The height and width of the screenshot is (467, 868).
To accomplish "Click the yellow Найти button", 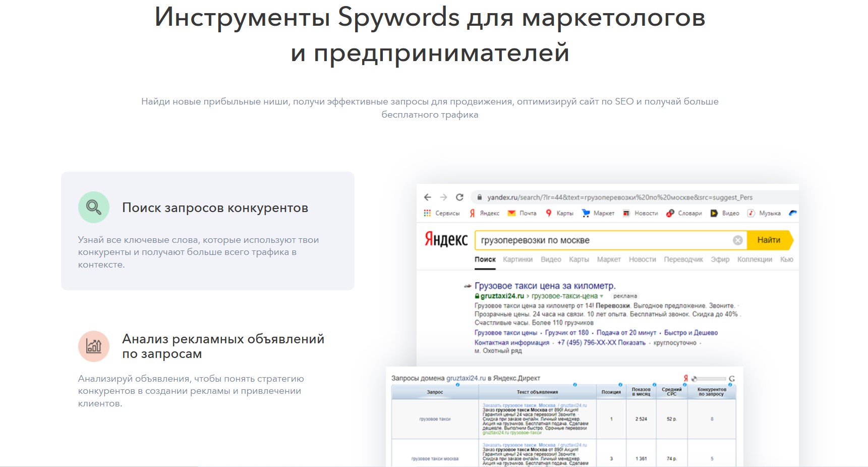I will (x=769, y=240).
